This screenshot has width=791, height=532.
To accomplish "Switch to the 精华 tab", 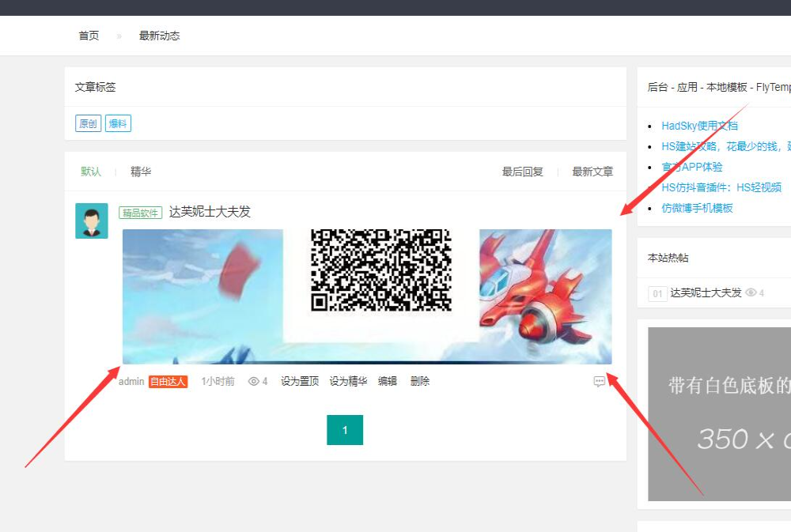I will [141, 172].
